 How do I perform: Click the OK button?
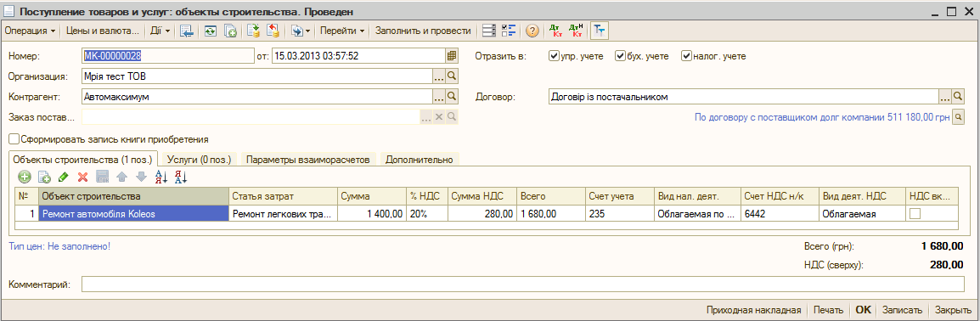point(863,309)
